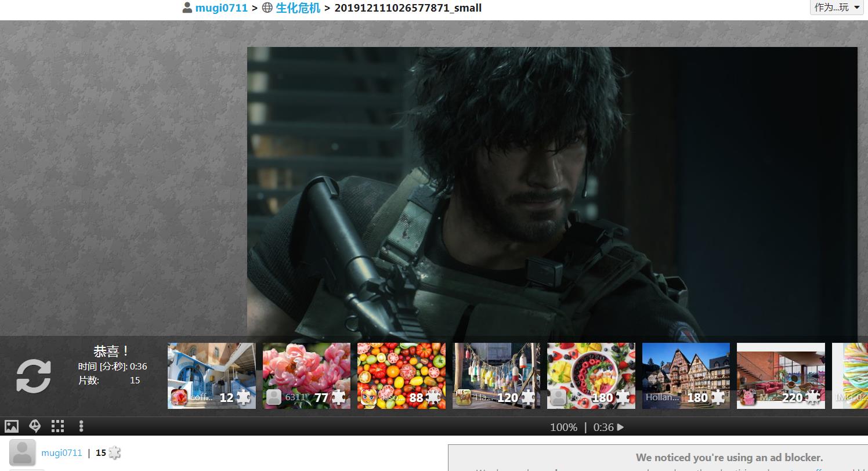Image resolution: width=868 pixels, height=471 pixels.
Task: Open the three-dot more options menu
Action: [81, 426]
